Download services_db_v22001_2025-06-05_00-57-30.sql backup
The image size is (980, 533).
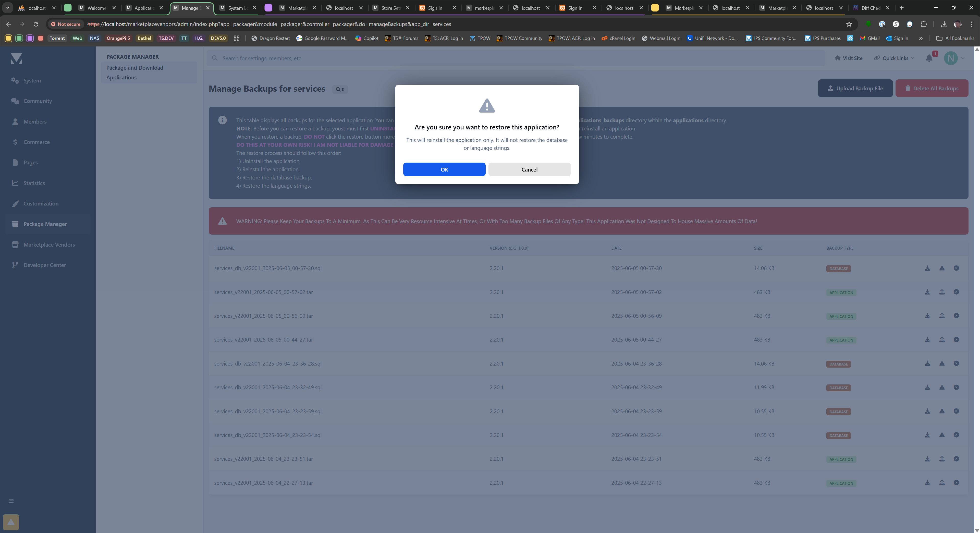pos(927,268)
